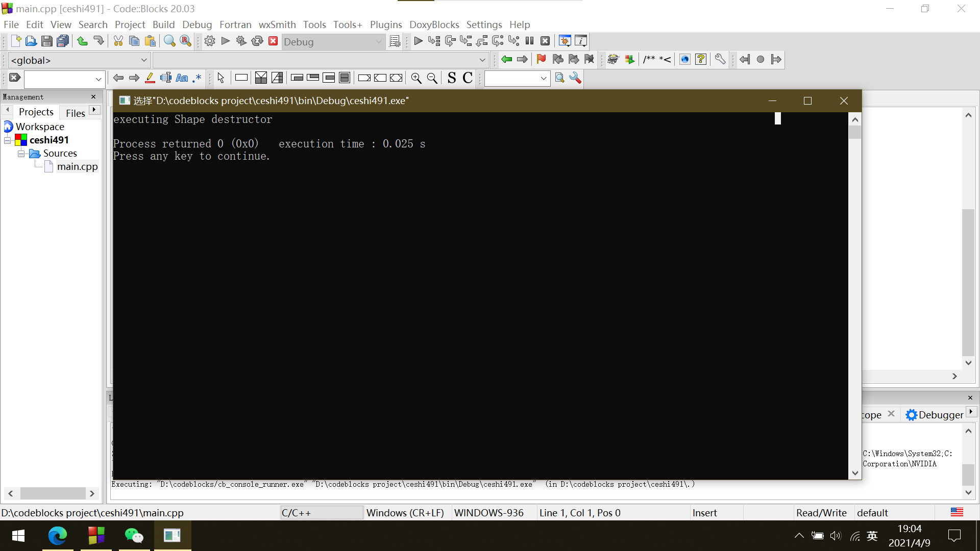Viewport: 980px width, 551px height.
Task: Open the Plugins menu
Action: tap(385, 24)
